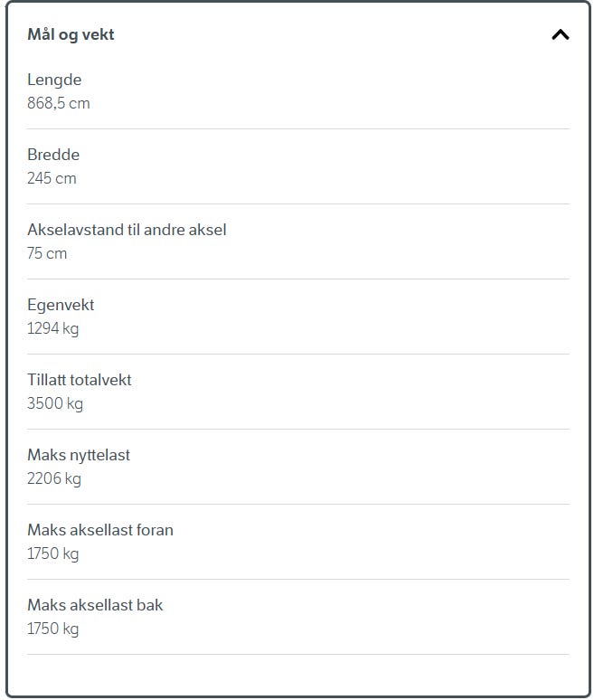
Task: Select the 3500 kg value
Action: pyautogui.click(x=55, y=403)
